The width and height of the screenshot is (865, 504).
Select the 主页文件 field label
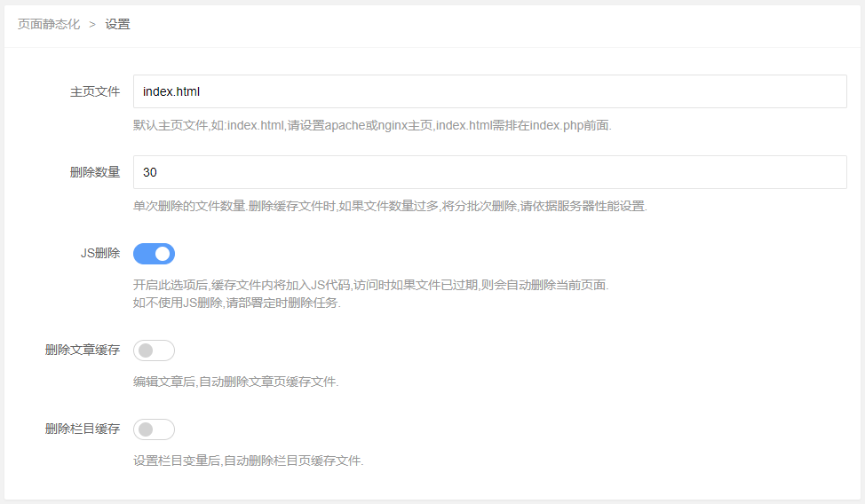pos(95,91)
